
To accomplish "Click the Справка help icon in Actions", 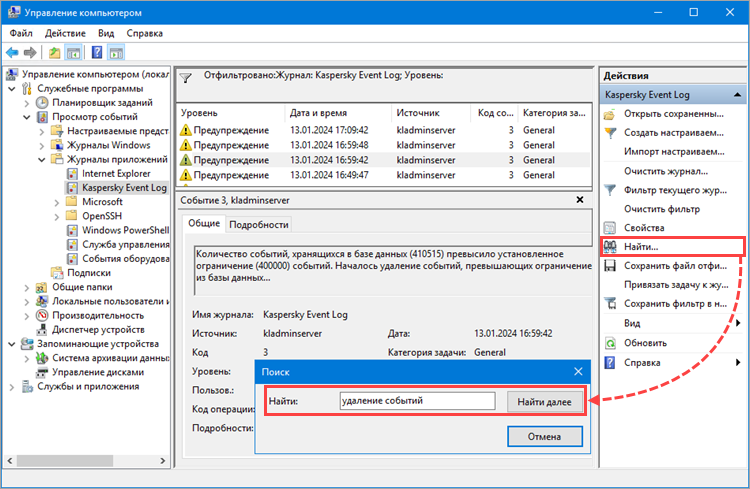I will [610, 363].
